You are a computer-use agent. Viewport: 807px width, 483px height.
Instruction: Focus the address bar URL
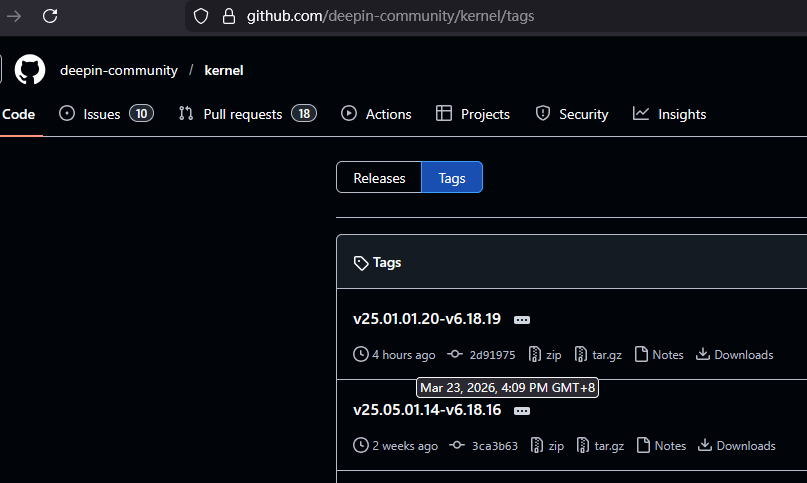(390, 16)
